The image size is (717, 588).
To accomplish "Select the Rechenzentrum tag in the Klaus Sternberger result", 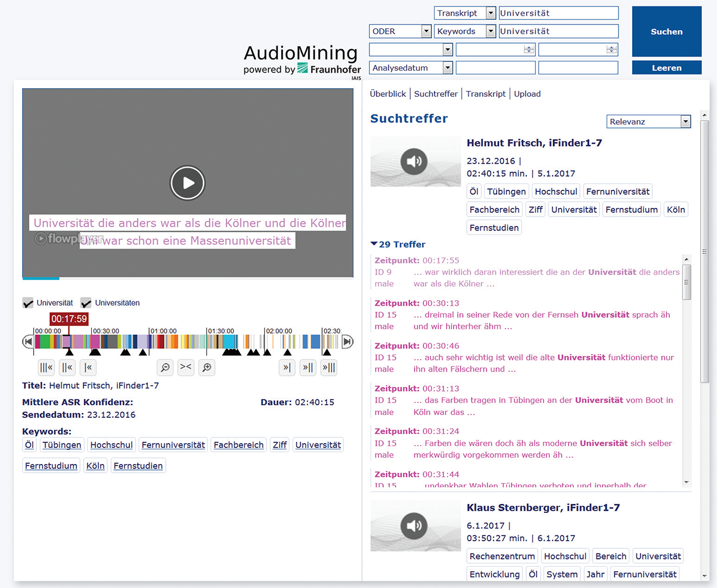I will 502,556.
